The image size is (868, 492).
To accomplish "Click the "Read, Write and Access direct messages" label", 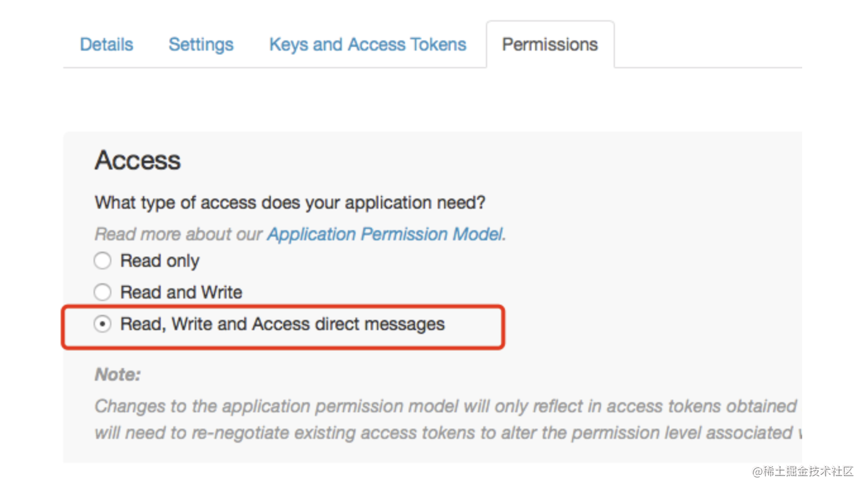I will point(283,324).
